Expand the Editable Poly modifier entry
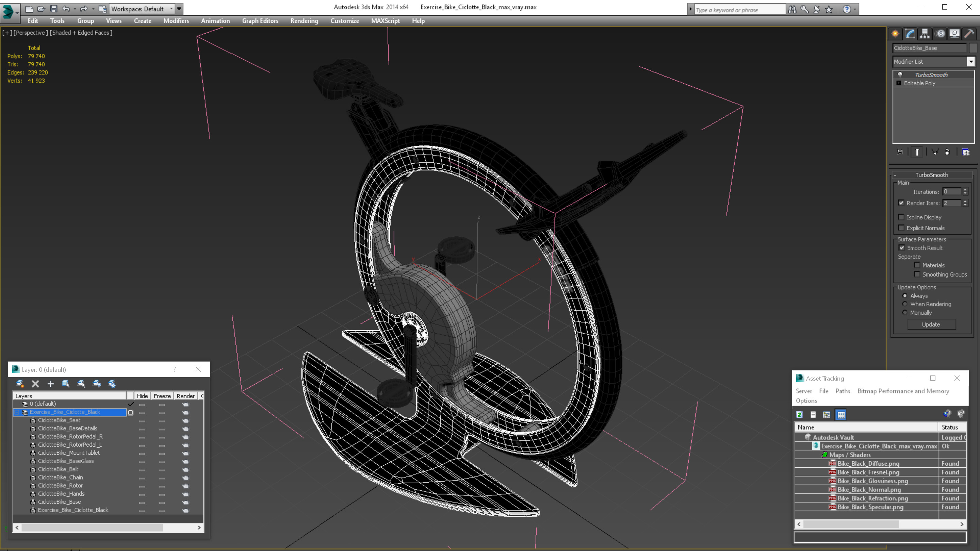This screenshot has width=980, height=551. coord(899,83)
